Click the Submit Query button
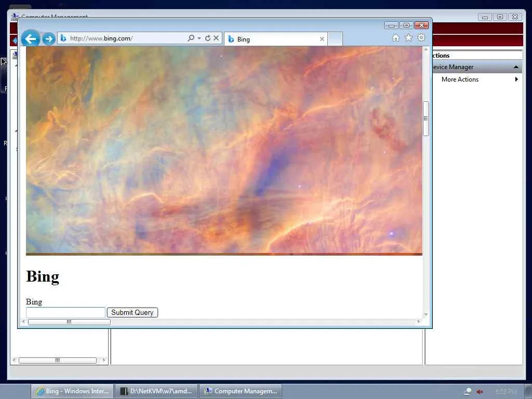 coord(132,312)
